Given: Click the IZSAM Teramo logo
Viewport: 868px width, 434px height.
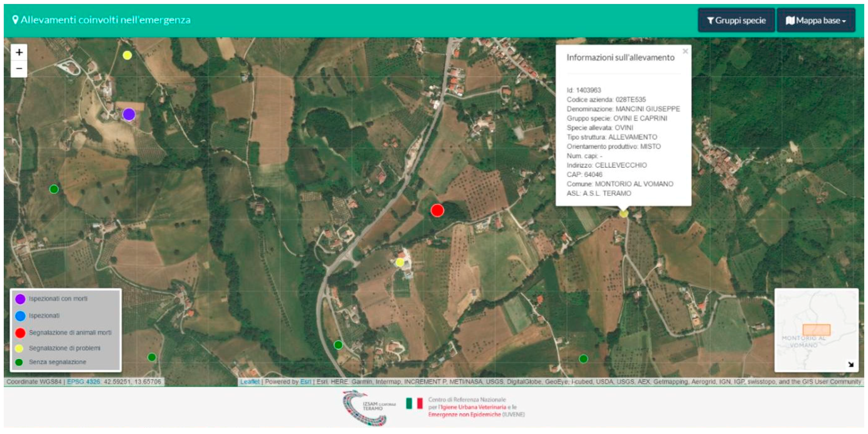Looking at the screenshot, I should pos(369,408).
